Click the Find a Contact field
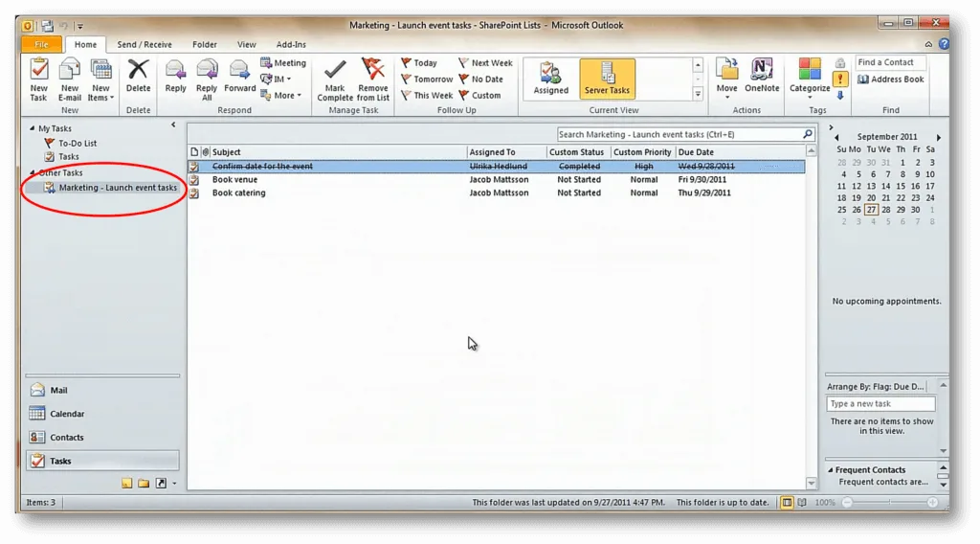 [x=891, y=62]
